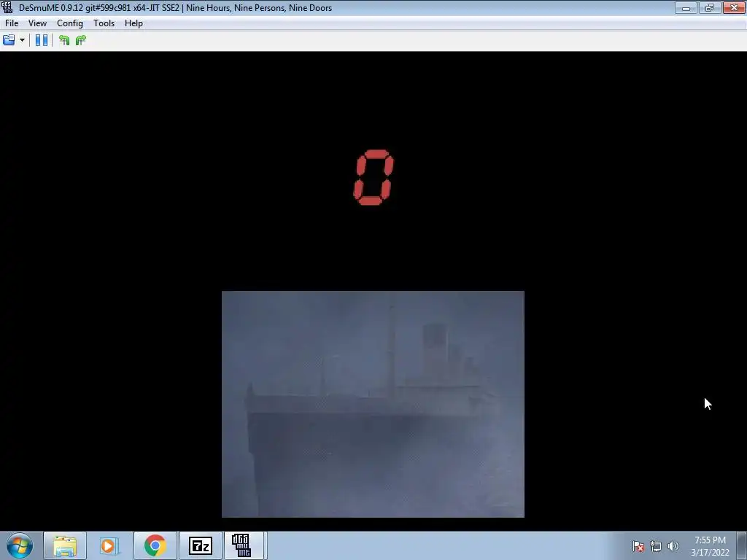This screenshot has width=747, height=560.
Task: Open Windows Explorer from the taskbar
Action: point(65,545)
